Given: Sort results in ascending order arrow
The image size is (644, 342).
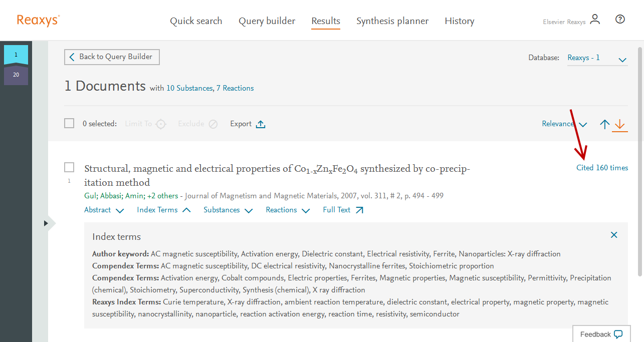Looking at the screenshot, I should pos(605,124).
